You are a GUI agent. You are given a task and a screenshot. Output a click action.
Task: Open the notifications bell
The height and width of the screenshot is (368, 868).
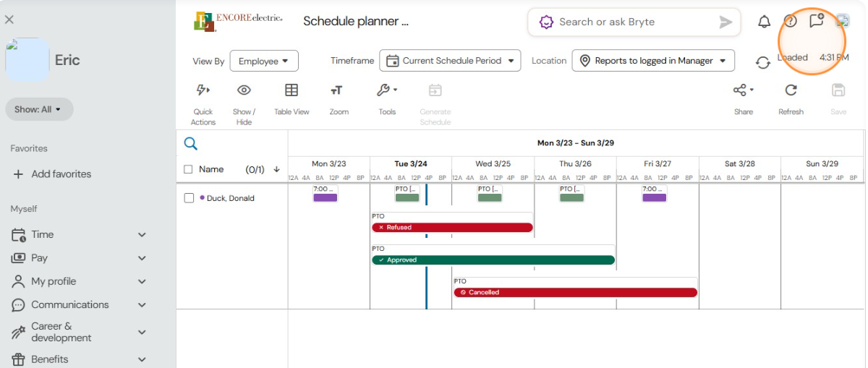point(764,22)
